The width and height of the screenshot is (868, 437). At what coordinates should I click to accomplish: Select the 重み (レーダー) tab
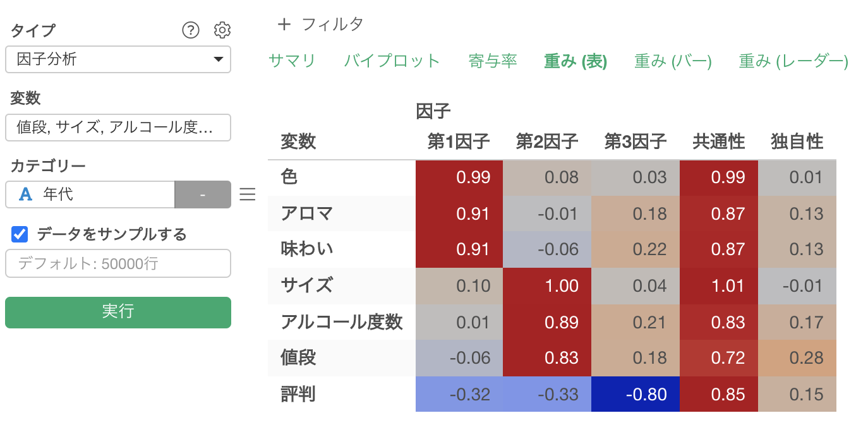pyautogui.click(x=793, y=61)
